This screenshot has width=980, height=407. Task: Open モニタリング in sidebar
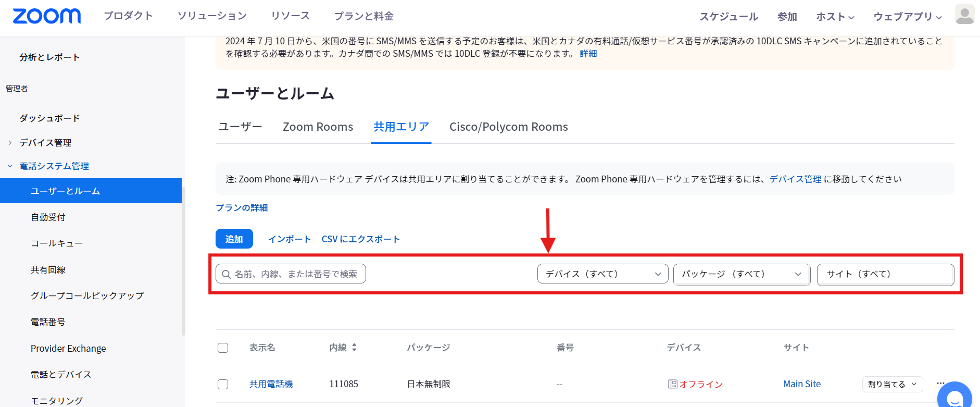[x=56, y=400]
